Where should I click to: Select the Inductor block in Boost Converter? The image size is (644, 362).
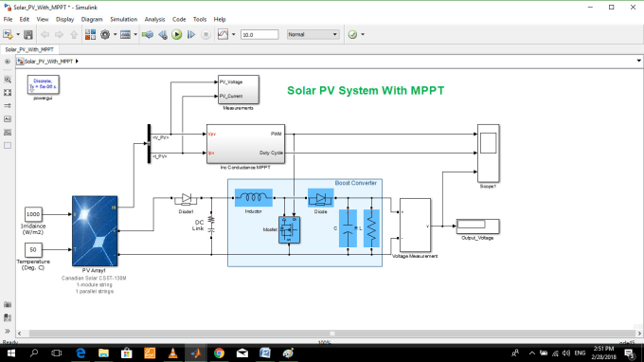point(254,198)
